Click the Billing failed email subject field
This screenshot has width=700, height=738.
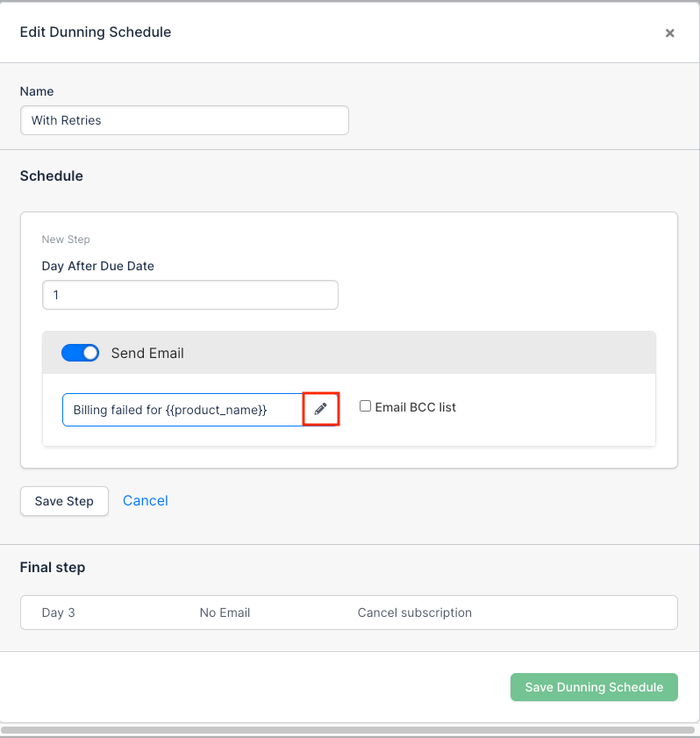(183, 410)
